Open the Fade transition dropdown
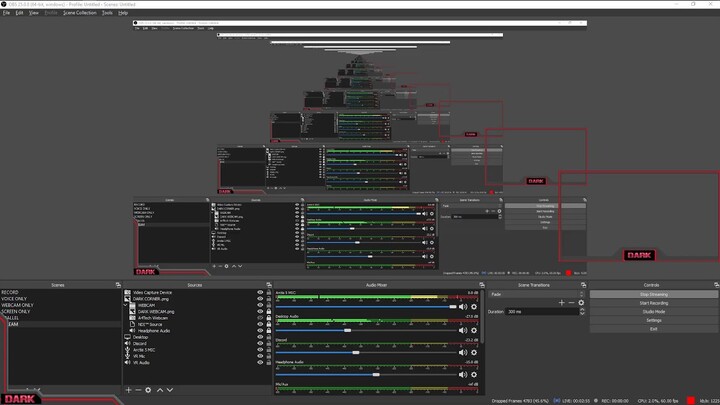The width and height of the screenshot is (720, 405). pyautogui.click(x=537, y=294)
